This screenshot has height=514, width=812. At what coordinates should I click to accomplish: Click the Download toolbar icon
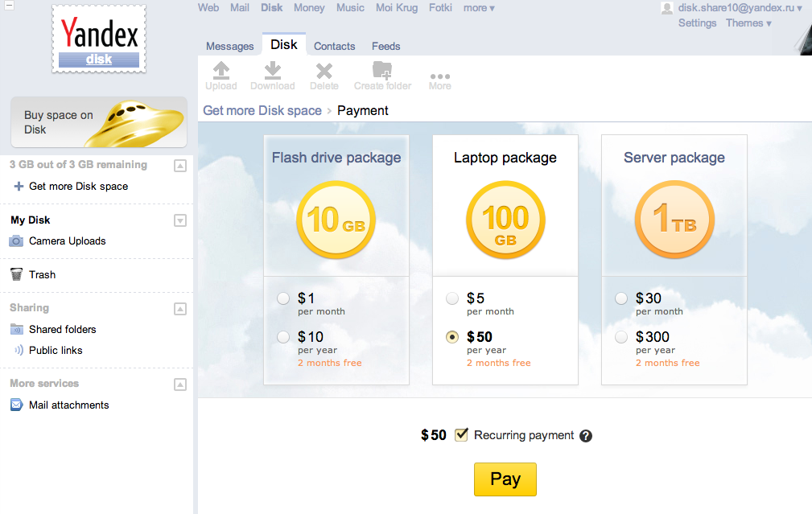click(272, 71)
